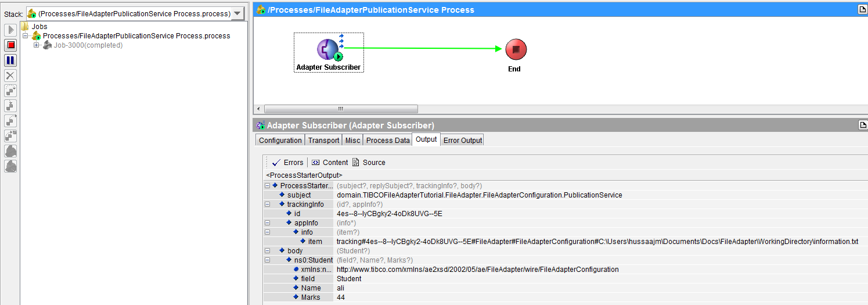The height and width of the screenshot is (305, 868).
Task: Select the Name row label
Action: coord(311,288)
